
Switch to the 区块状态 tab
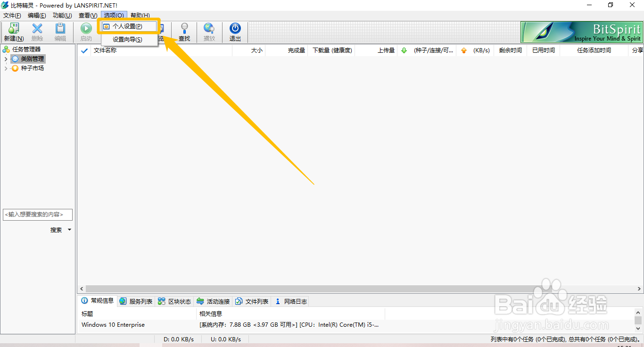tap(174, 301)
